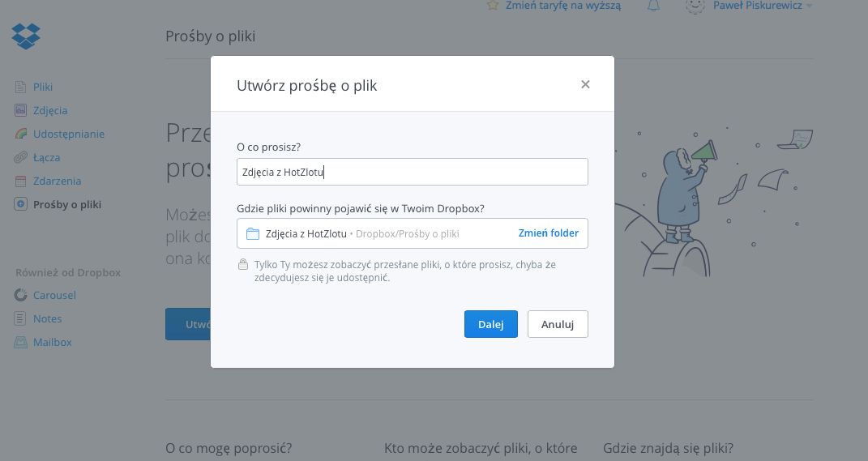Click the Udostępnianie rainbow icon

[x=20, y=134]
